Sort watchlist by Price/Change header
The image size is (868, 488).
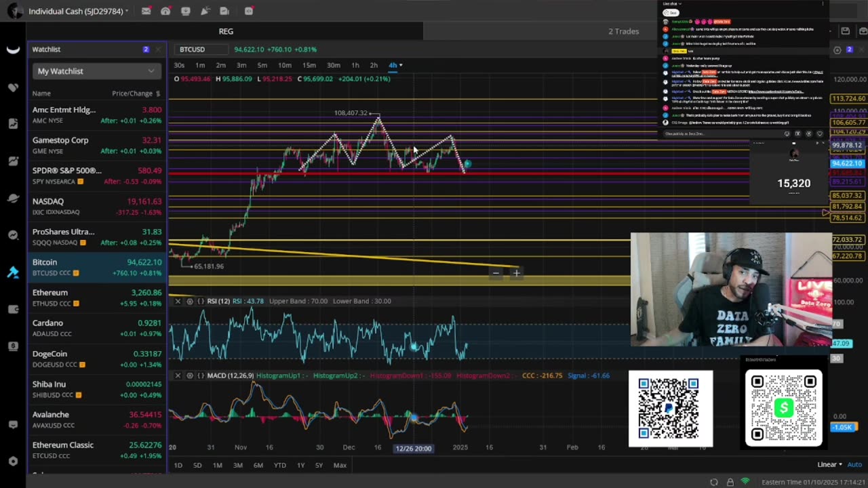pos(136,94)
